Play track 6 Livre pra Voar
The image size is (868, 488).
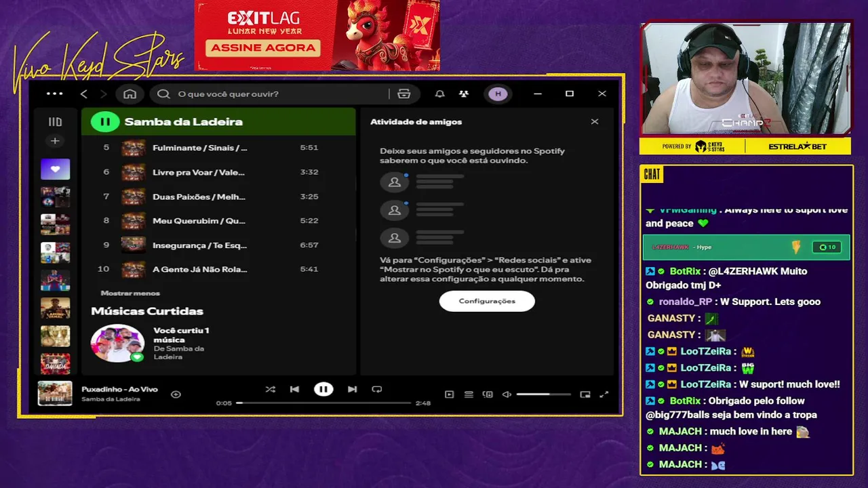(x=218, y=172)
